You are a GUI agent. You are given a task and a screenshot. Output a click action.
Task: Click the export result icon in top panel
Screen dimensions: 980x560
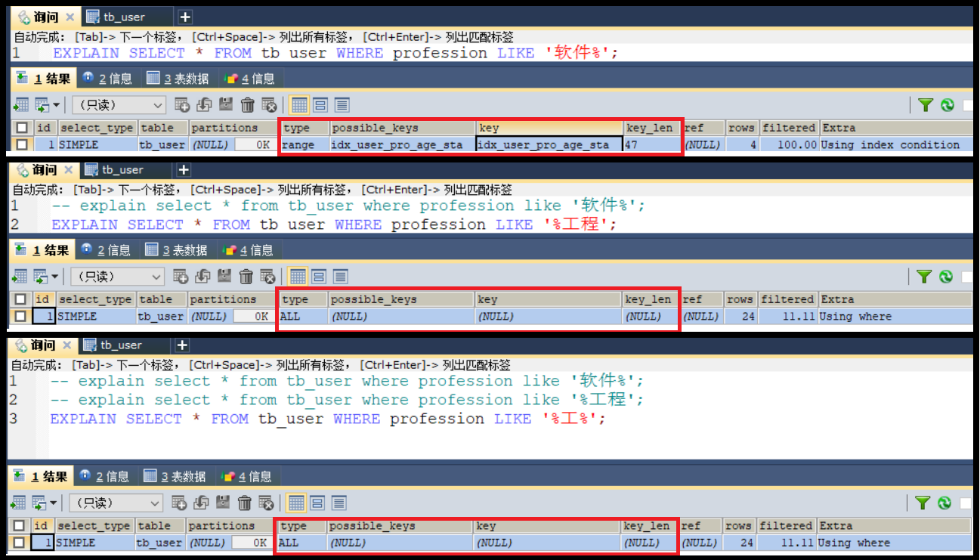[x=21, y=105]
